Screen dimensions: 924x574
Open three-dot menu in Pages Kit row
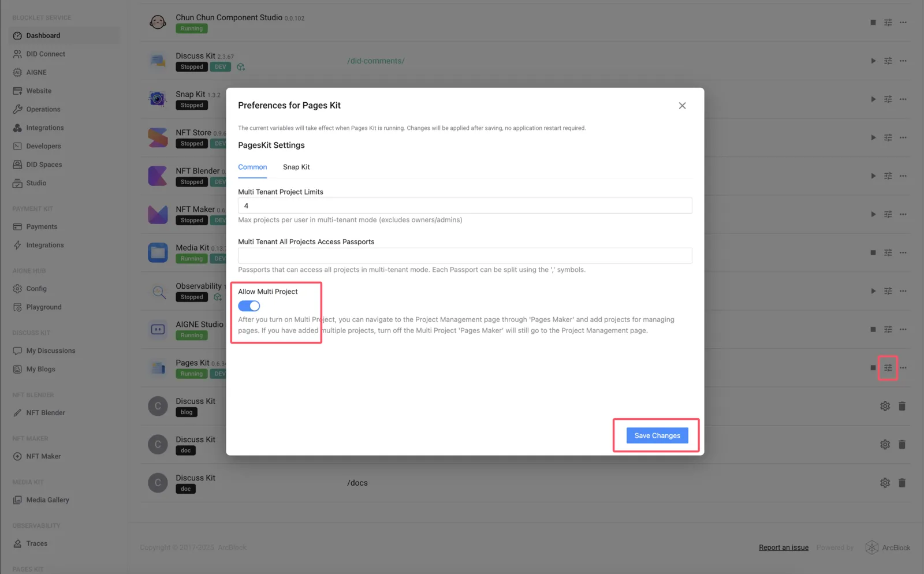click(x=903, y=368)
